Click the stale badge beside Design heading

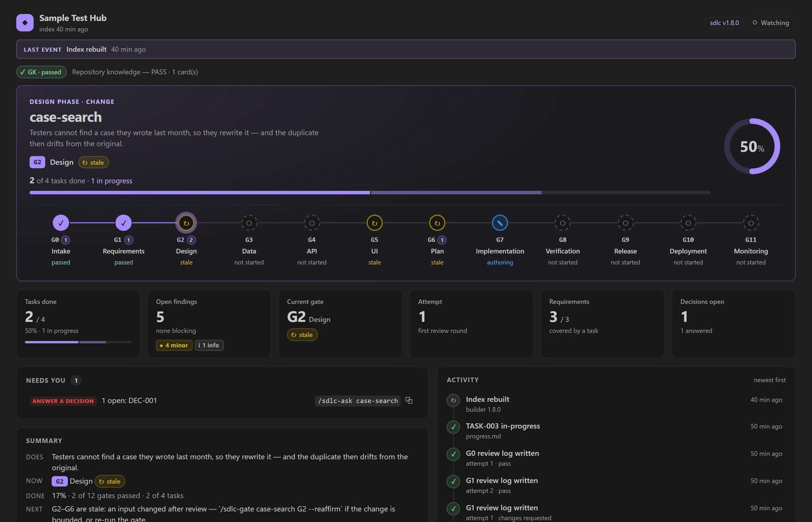coord(93,162)
